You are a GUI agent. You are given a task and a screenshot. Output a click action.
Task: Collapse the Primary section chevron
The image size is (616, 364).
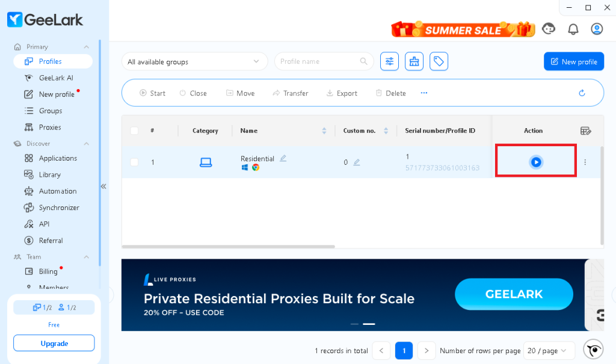click(87, 47)
